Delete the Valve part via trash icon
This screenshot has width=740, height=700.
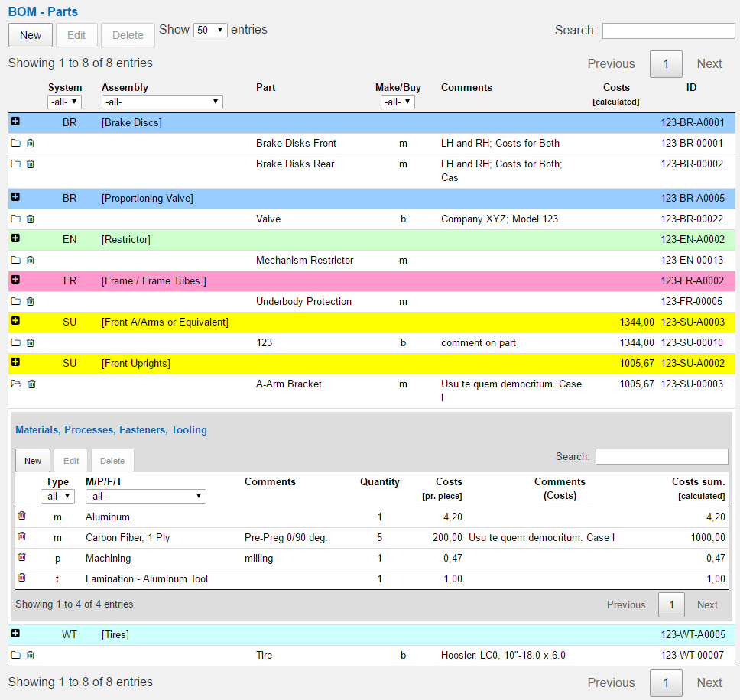[31, 219]
